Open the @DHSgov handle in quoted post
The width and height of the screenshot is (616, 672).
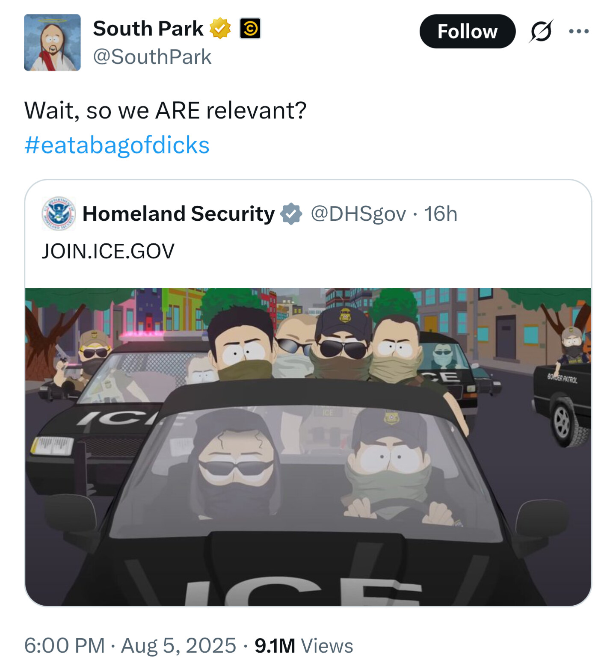point(358,214)
